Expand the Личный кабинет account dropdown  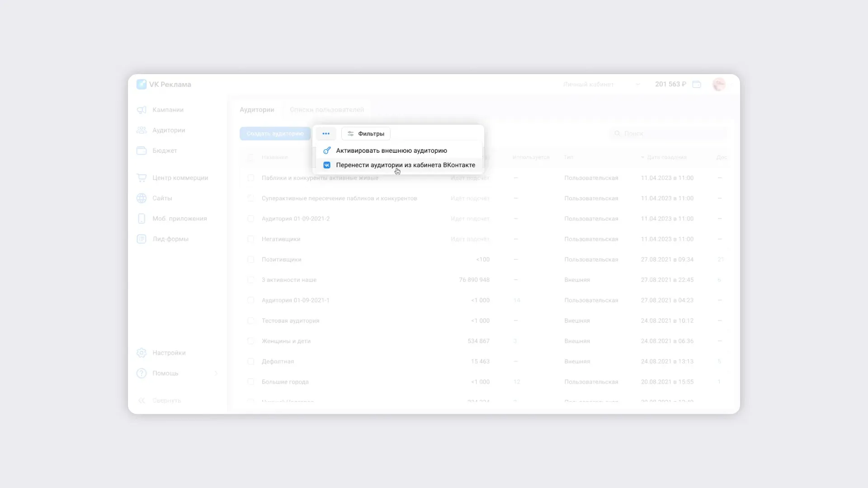(x=637, y=84)
